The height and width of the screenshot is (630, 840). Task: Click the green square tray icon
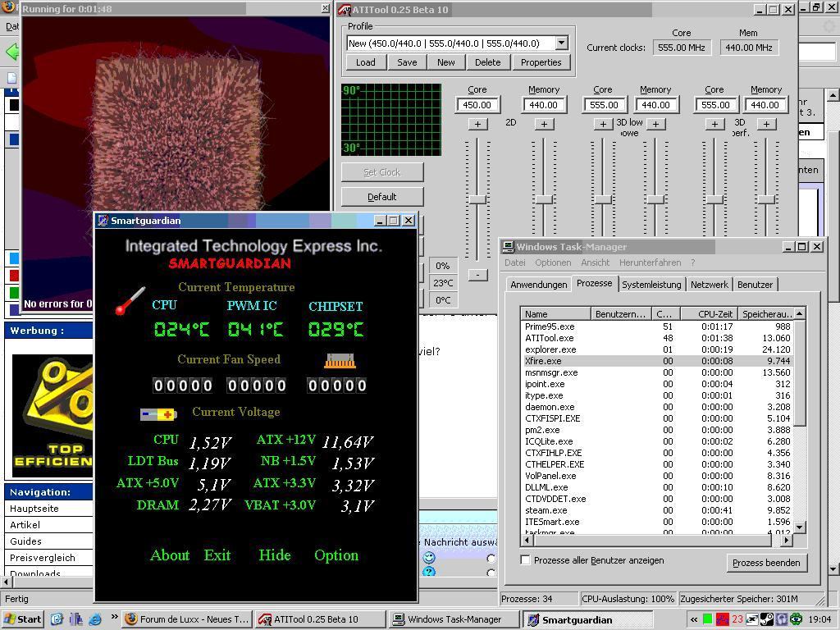707,619
